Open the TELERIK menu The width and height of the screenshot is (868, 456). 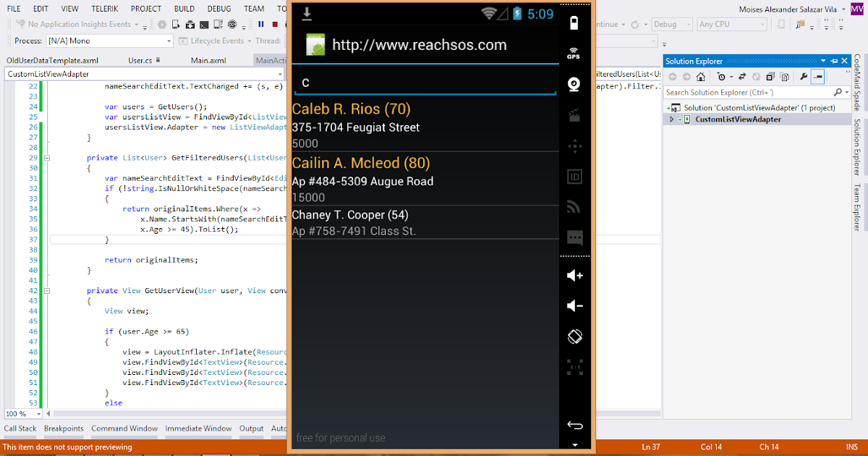104,9
